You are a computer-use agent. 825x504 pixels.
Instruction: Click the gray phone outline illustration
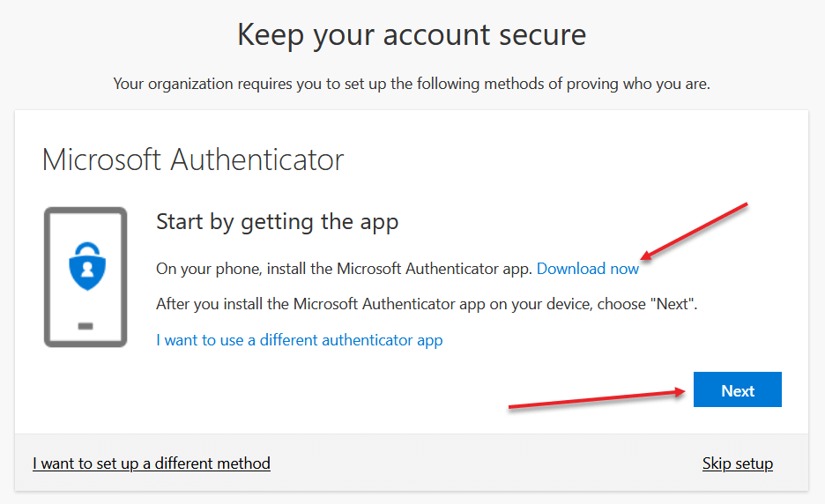click(x=85, y=278)
